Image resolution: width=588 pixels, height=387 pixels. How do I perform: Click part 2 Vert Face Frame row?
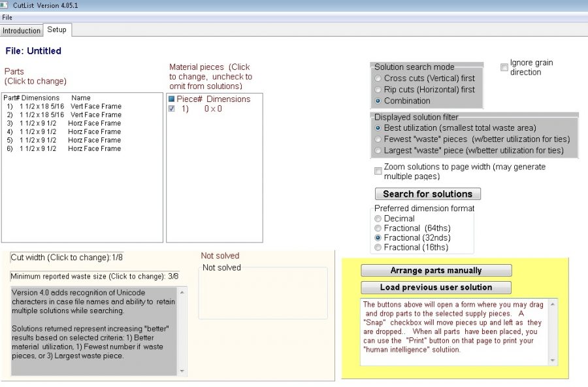click(64, 115)
